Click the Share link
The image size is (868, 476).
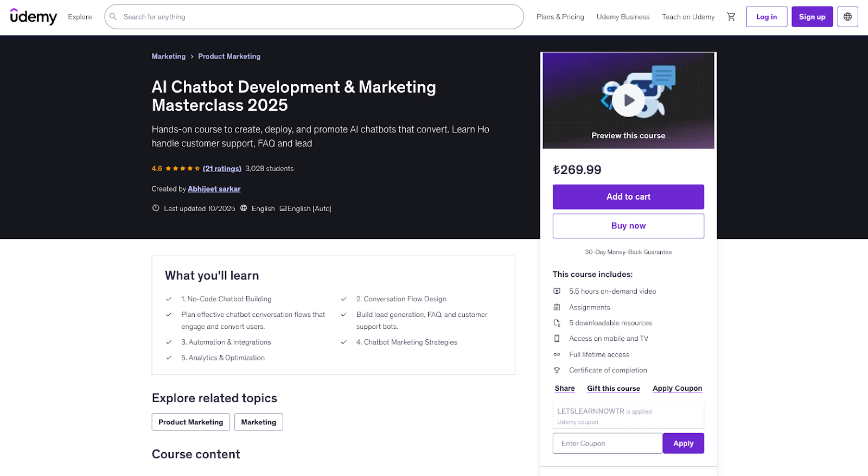(x=565, y=389)
